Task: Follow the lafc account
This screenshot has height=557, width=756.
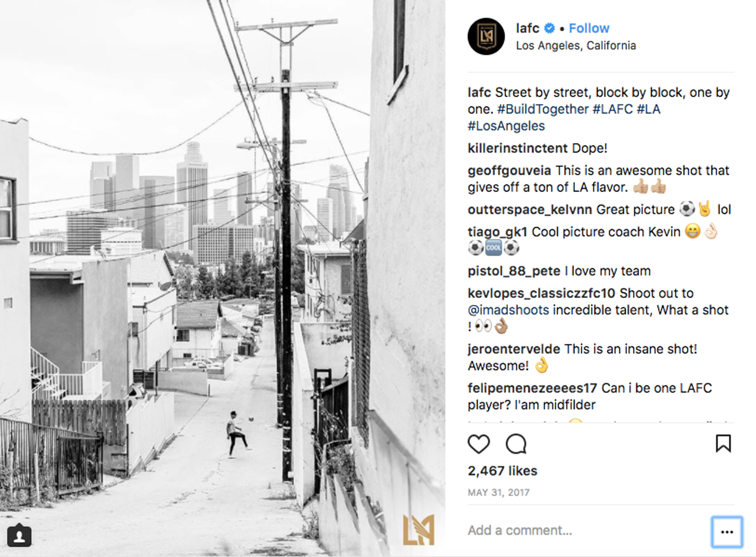Action: 589,28
